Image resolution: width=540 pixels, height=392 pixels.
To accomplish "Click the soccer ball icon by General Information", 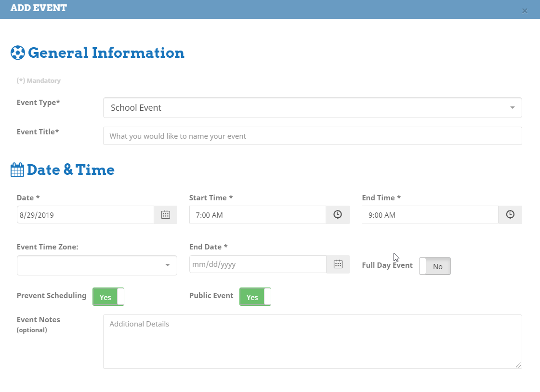I will pyautogui.click(x=17, y=52).
